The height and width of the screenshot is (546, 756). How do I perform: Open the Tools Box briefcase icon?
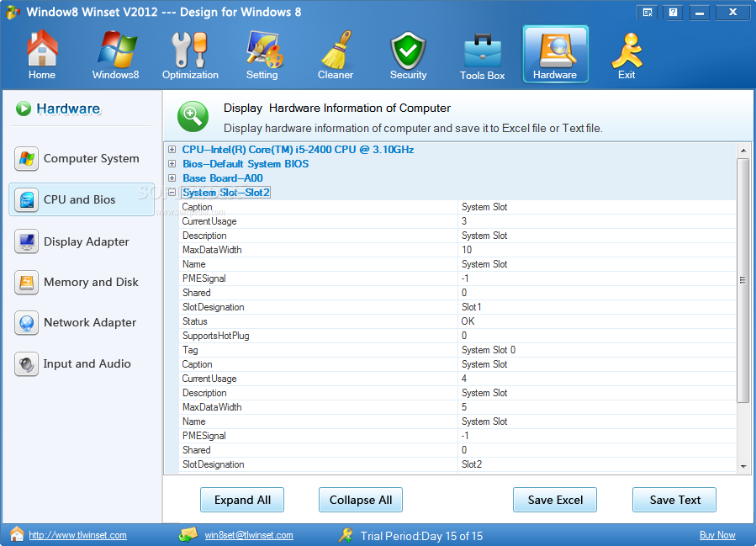coord(482,51)
